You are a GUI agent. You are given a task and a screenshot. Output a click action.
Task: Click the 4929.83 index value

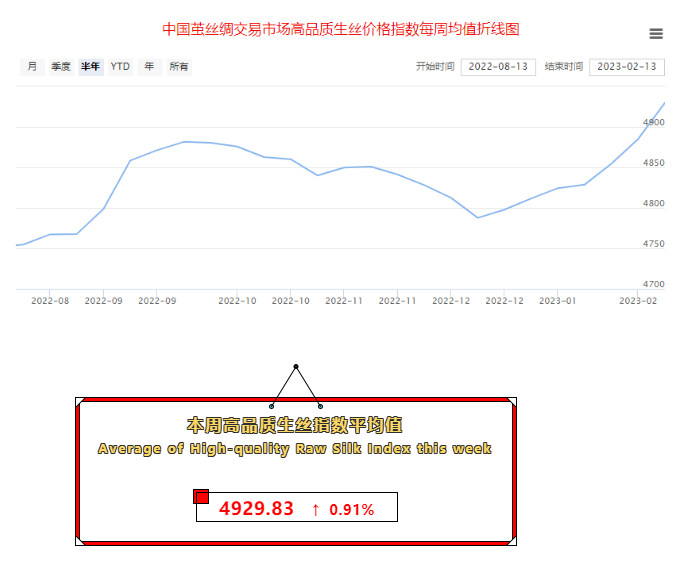[257, 509]
